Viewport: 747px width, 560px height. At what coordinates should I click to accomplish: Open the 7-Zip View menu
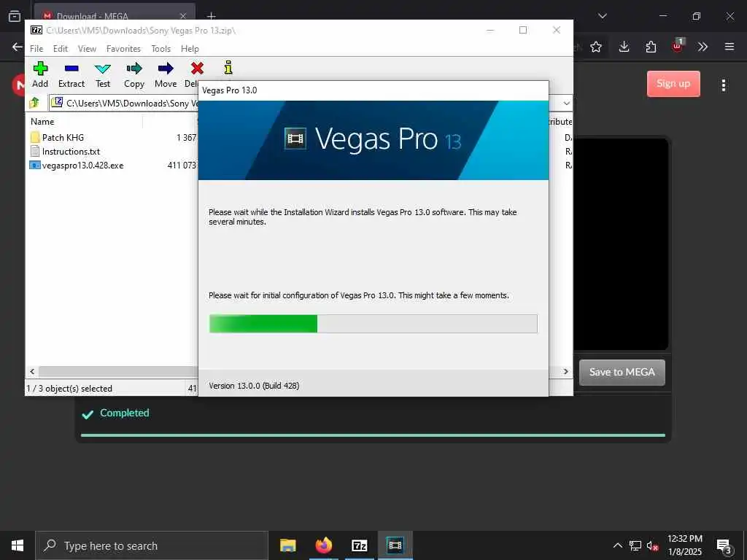tap(87, 49)
